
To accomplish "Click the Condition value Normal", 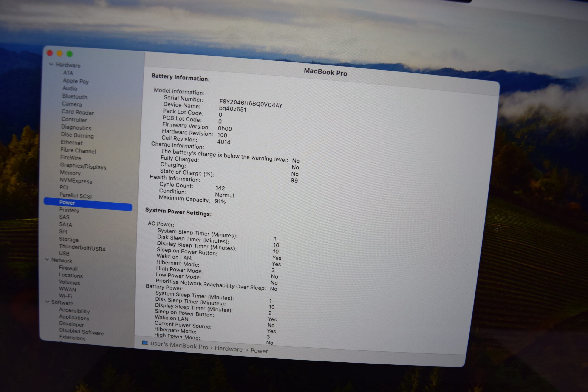I will [x=224, y=195].
